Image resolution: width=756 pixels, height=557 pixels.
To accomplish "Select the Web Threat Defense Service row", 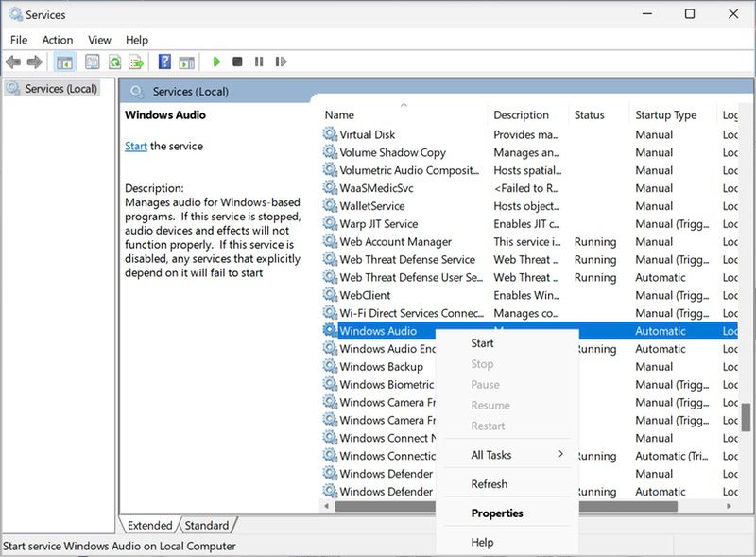I will click(x=529, y=259).
